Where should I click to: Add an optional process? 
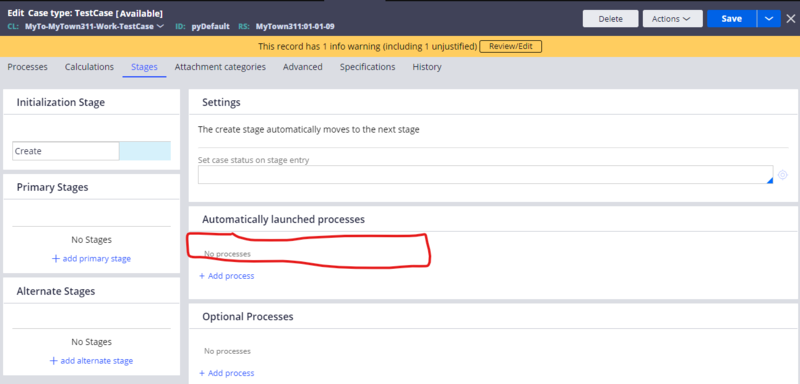click(x=227, y=373)
